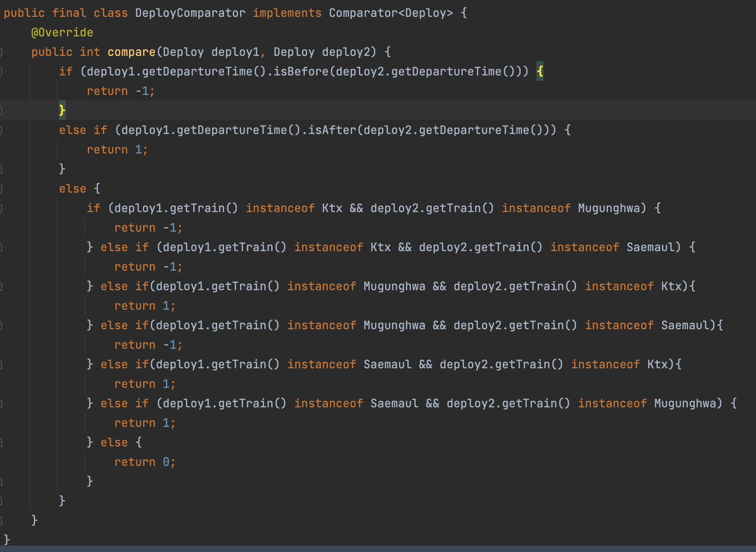Click the int return type of compare
This screenshot has width=756, height=552.
(x=90, y=52)
